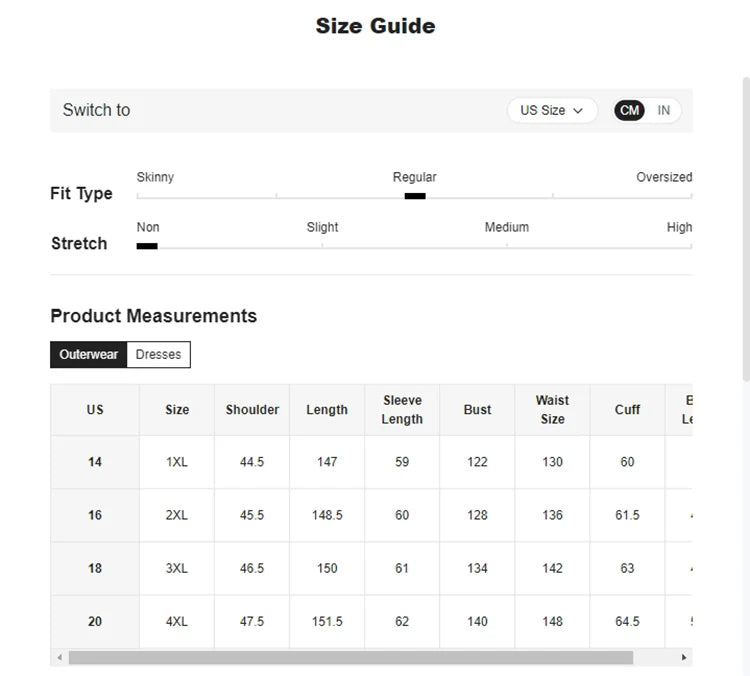Switch measurement units to CM
Image resolution: width=750 pixels, height=676 pixels.
tap(630, 110)
